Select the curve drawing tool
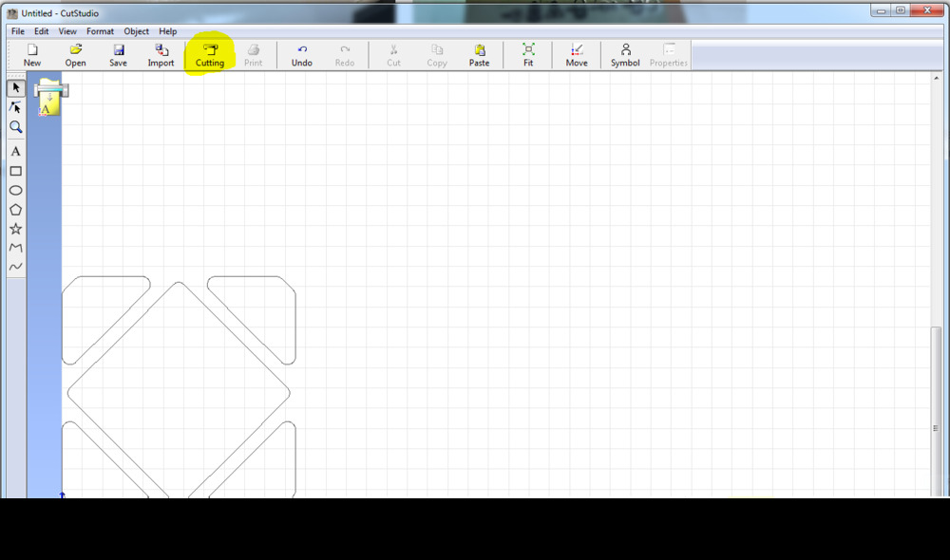This screenshot has width=950, height=560. coord(16,267)
